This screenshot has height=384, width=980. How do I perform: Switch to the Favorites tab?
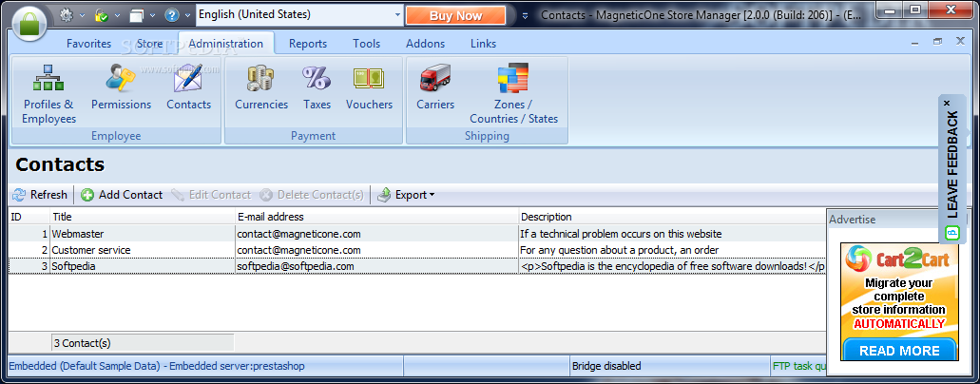(x=88, y=44)
